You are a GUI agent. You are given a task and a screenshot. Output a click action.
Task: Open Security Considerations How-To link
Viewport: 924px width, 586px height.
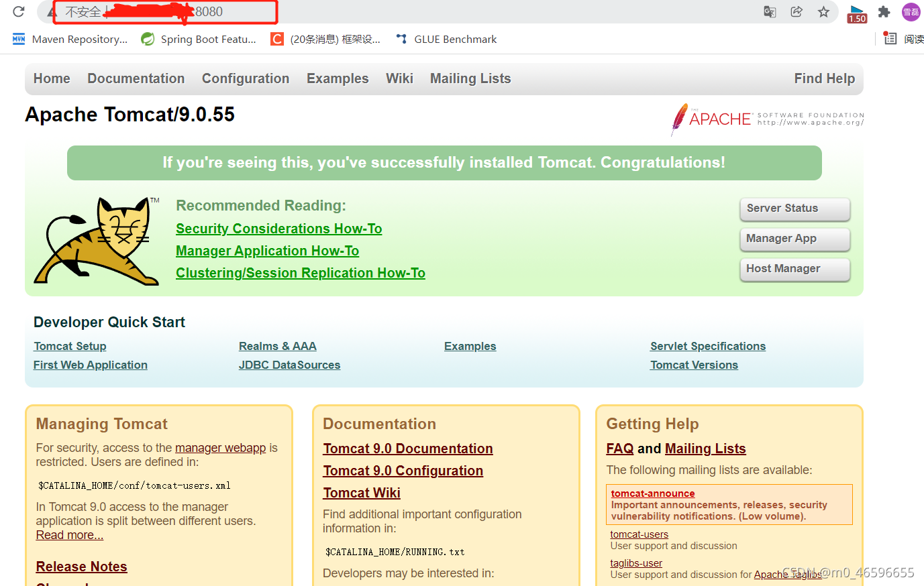[279, 229]
